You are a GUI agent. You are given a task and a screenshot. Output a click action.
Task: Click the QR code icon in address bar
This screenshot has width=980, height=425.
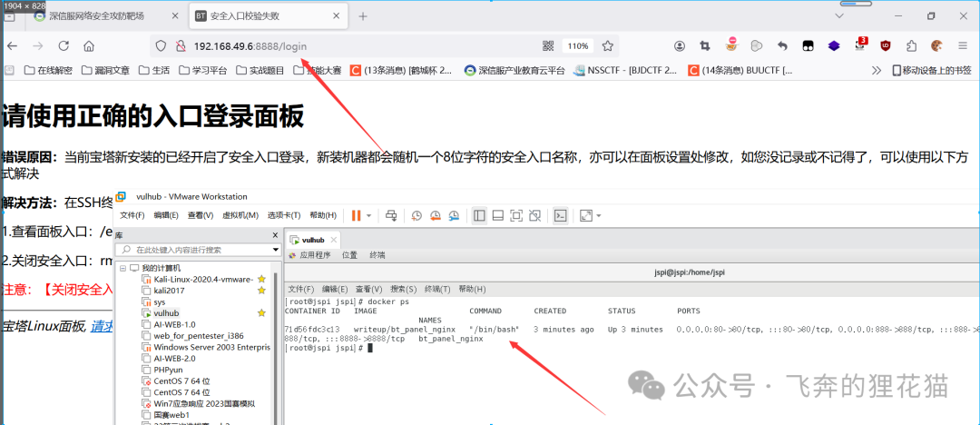(549, 45)
